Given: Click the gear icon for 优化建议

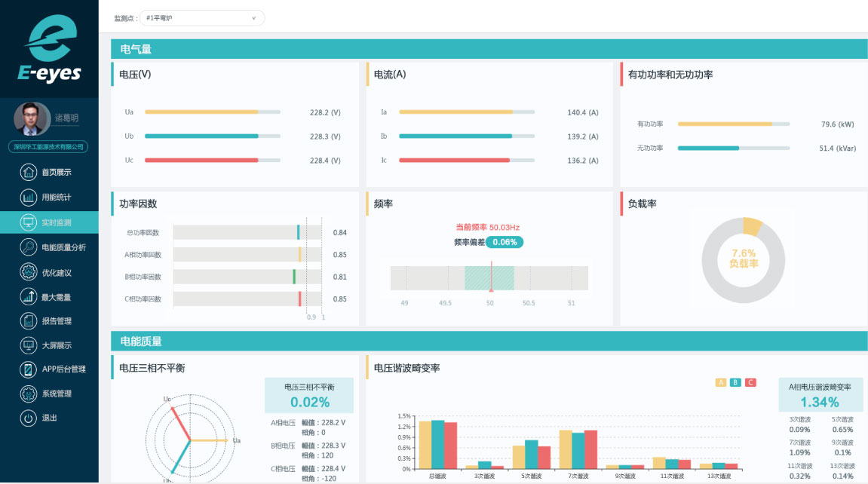Looking at the screenshot, I should 29,272.
